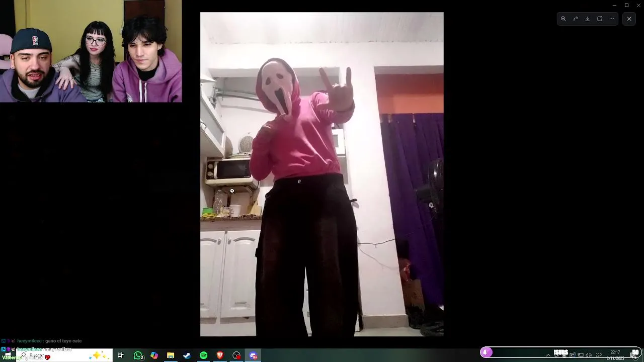Download the image with the download icon
Image resolution: width=644 pixels, height=362 pixels.
588,19
